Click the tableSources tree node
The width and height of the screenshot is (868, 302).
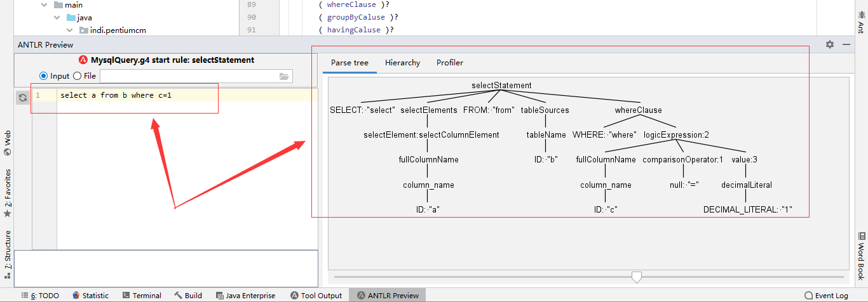(x=545, y=110)
